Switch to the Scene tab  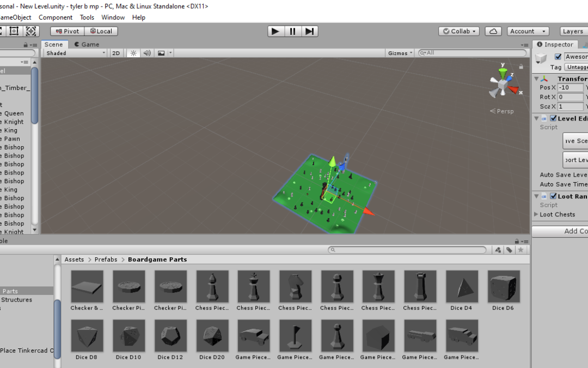pos(54,44)
